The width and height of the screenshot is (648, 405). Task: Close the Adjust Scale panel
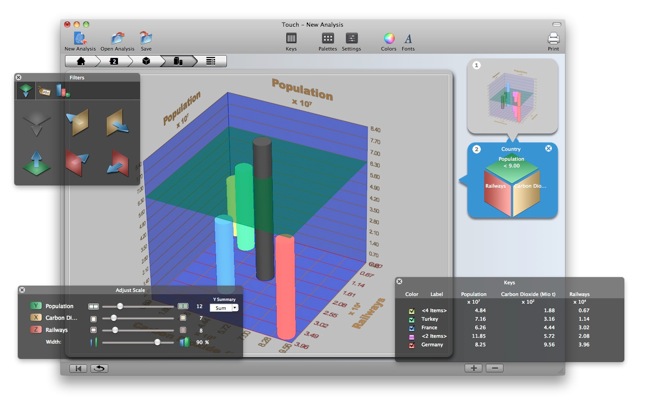[22, 290]
